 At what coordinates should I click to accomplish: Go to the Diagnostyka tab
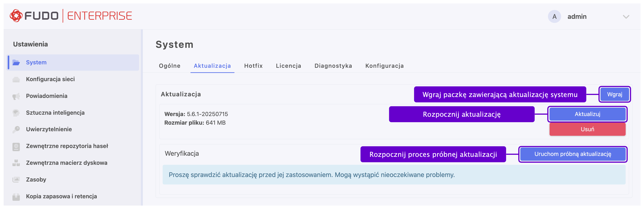333,66
